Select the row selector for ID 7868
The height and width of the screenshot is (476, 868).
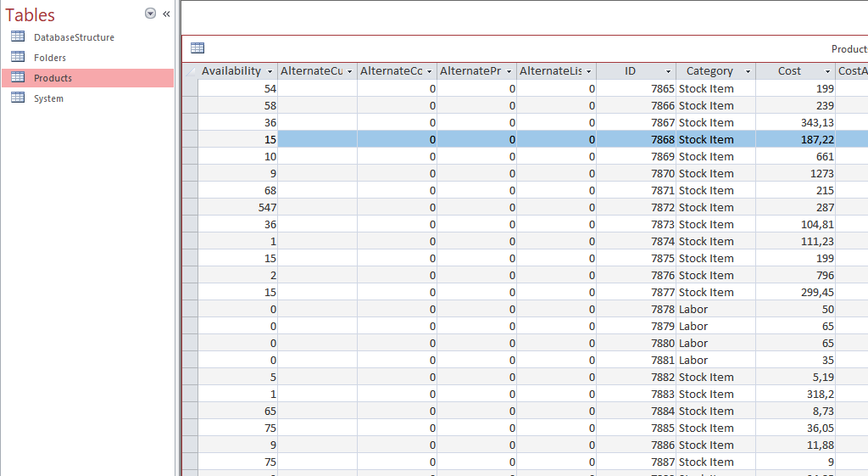pos(190,139)
